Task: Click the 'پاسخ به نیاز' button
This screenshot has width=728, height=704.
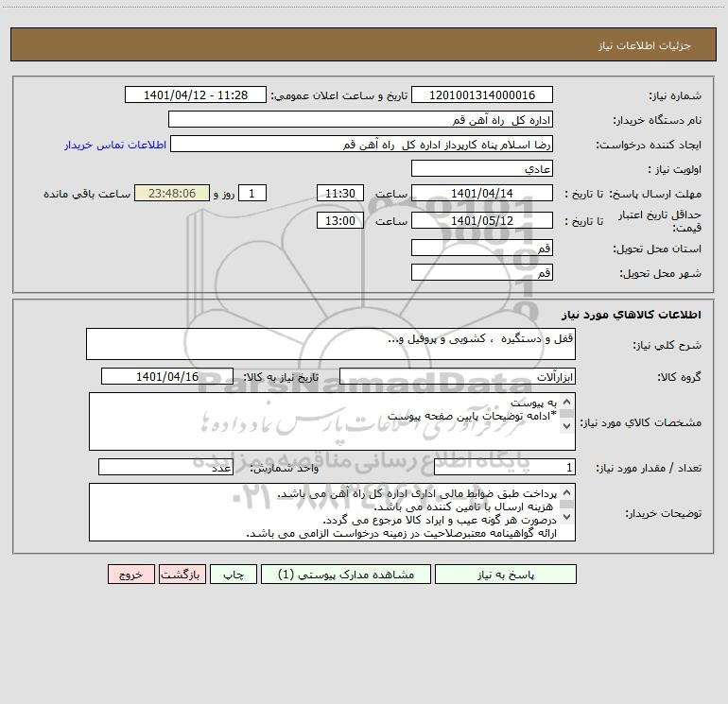Action: (x=505, y=575)
